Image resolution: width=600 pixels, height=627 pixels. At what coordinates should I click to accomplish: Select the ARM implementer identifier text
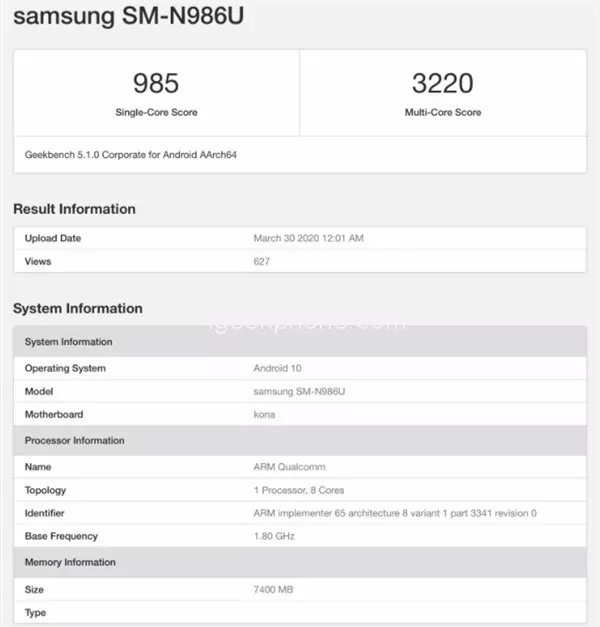395,513
